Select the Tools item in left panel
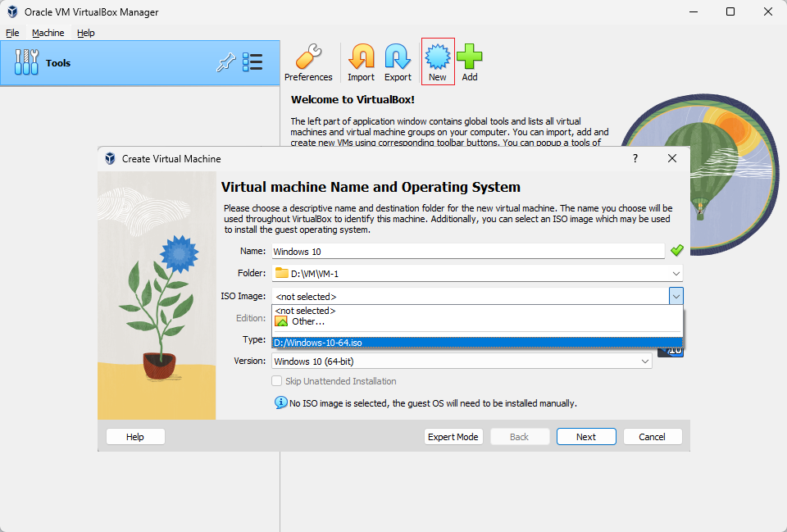The image size is (787, 532). coord(140,63)
